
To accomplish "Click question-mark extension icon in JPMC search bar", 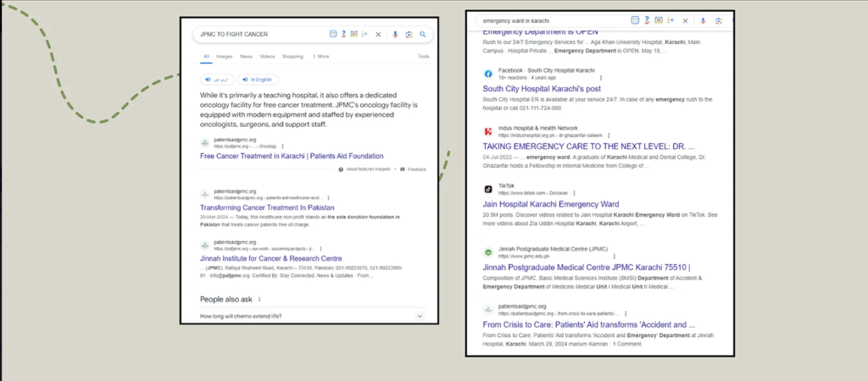I will coord(343,34).
